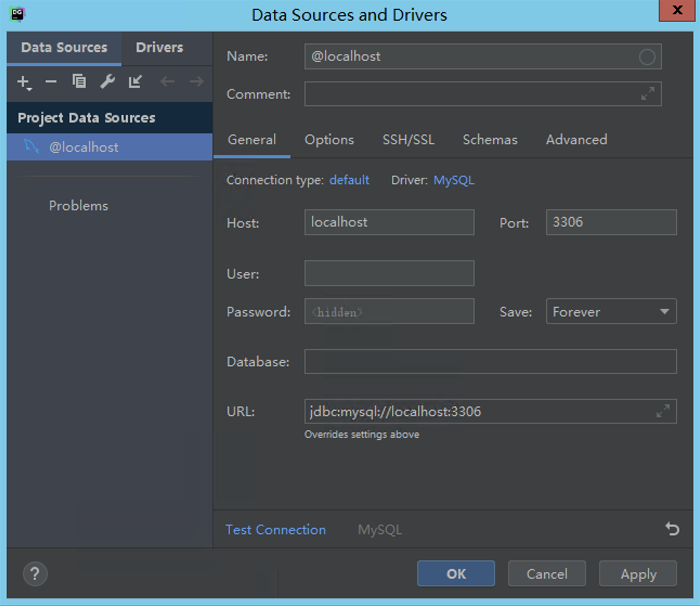This screenshot has width=700, height=606.
Task: Open help via the question mark icon
Action: (x=35, y=573)
